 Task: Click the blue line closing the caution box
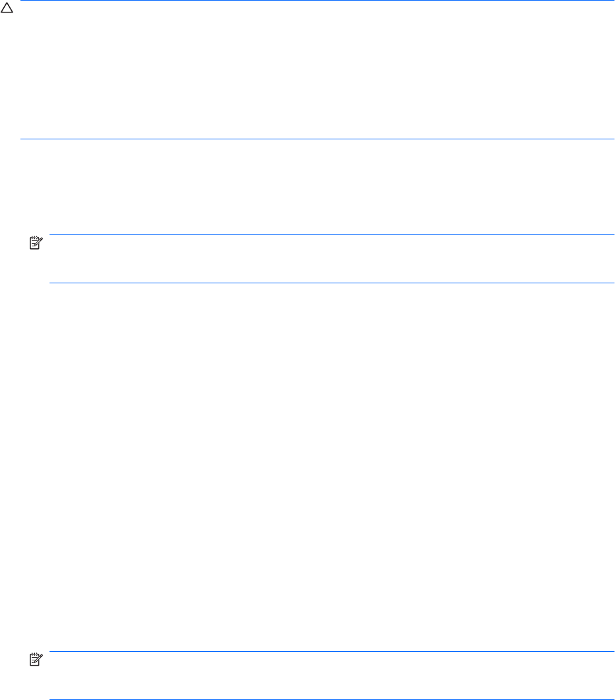317,139
